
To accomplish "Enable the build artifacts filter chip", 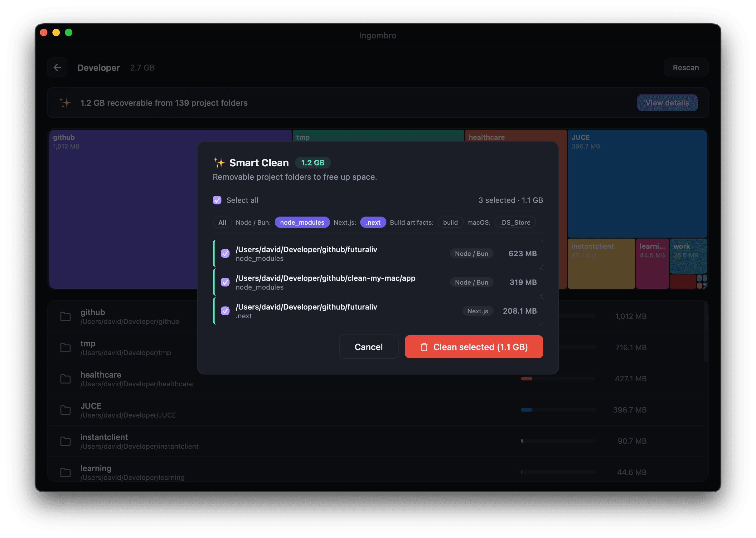I will tap(450, 222).
